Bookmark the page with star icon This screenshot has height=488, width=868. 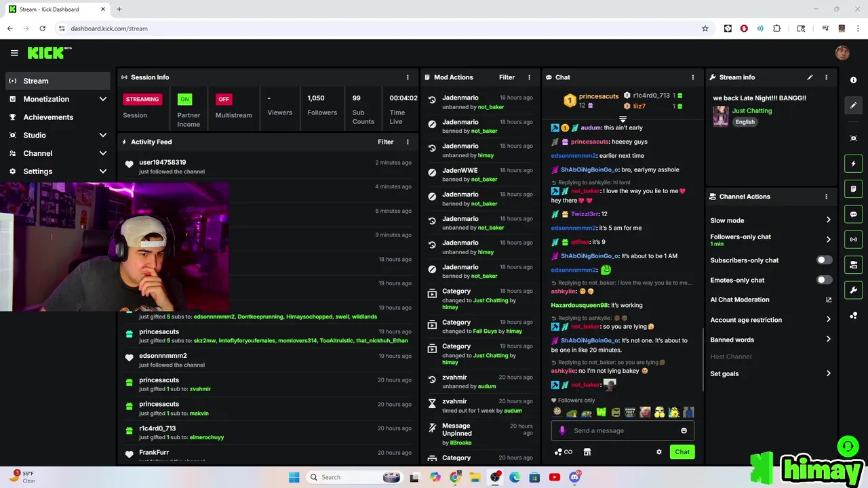[705, 28]
